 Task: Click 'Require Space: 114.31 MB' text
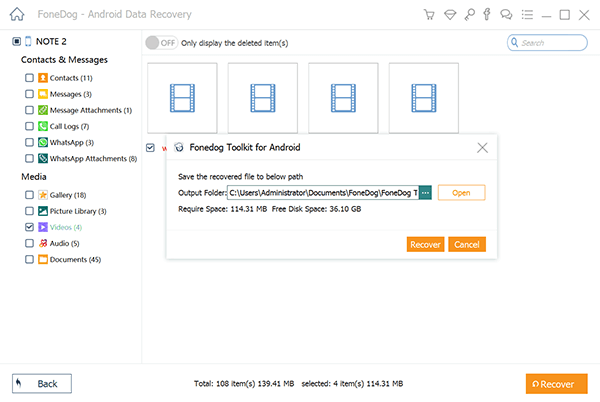click(x=222, y=209)
